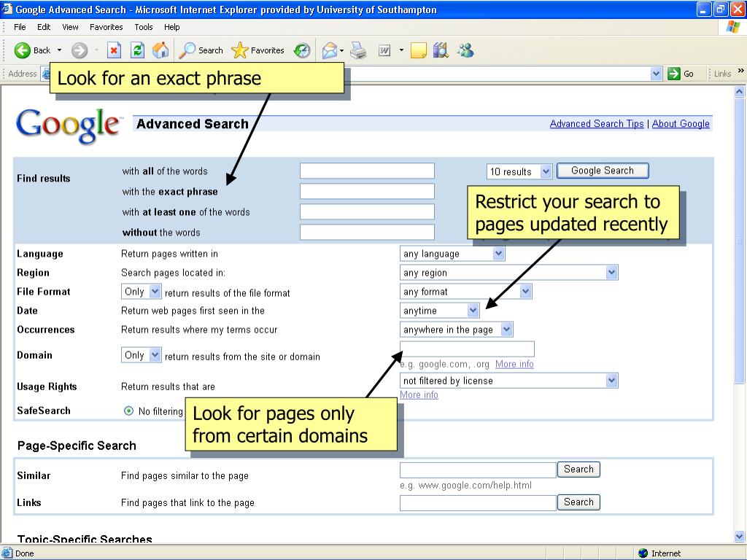
Task: Click the Similar page input field
Action: pyautogui.click(x=478, y=470)
